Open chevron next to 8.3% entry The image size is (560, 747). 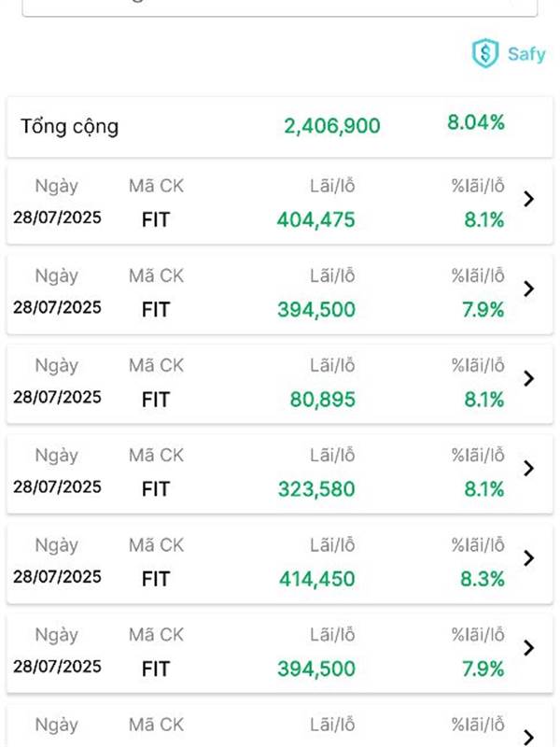coord(528,558)
